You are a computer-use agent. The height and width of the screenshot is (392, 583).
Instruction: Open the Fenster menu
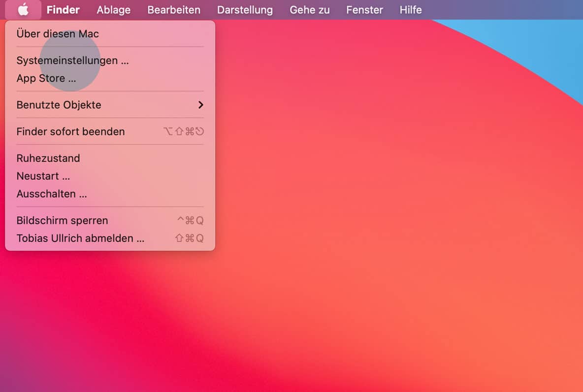pos(364,10)
